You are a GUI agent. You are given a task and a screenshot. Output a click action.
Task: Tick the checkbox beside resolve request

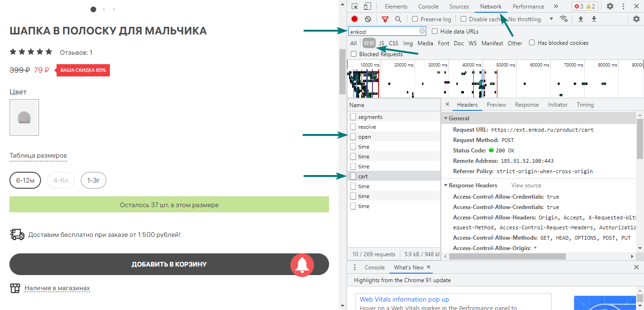353,127
